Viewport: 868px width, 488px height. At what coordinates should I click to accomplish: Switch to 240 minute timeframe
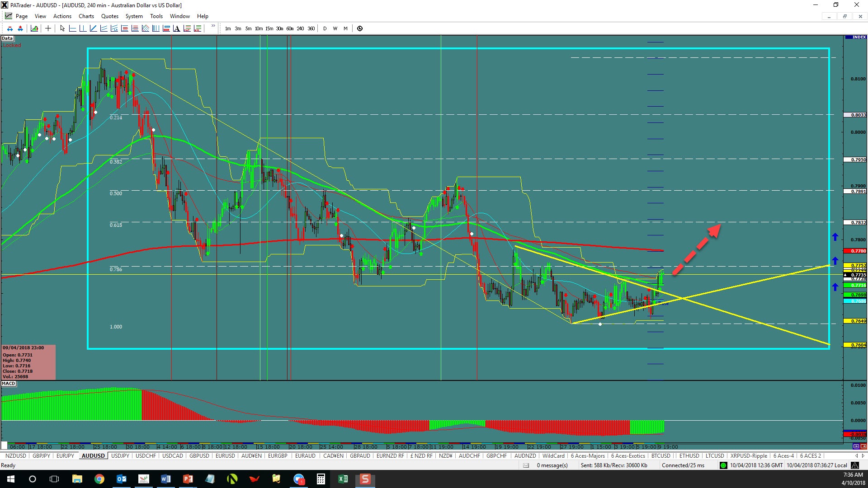tap(300, 28)
